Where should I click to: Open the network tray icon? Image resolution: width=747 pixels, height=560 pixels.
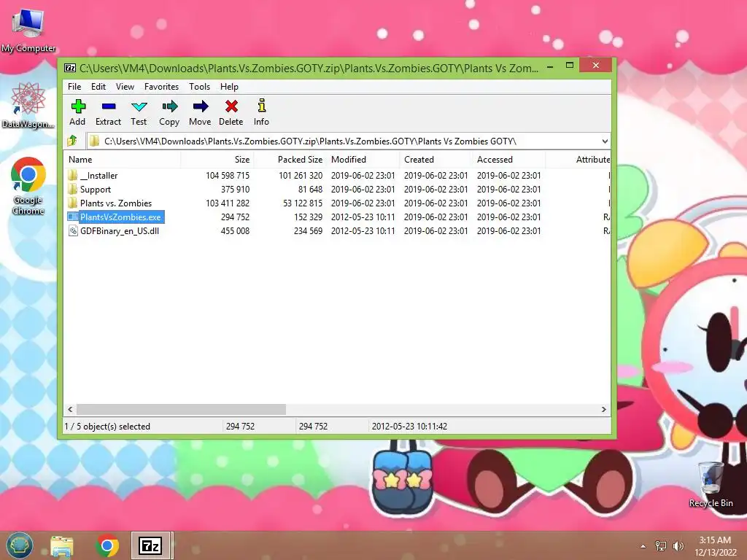(661, 546)
